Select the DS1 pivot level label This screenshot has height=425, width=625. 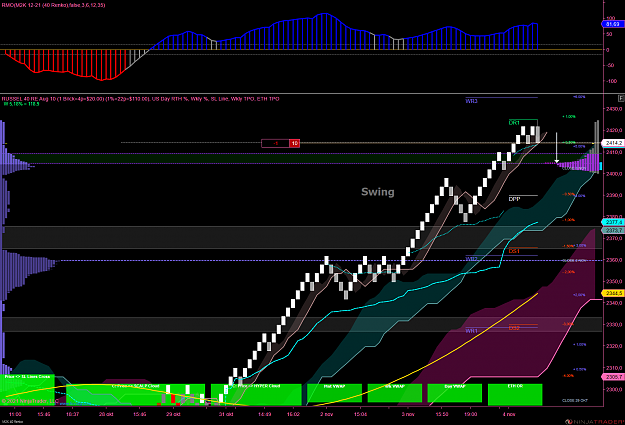pyautogui.click(x=514, y=251)
